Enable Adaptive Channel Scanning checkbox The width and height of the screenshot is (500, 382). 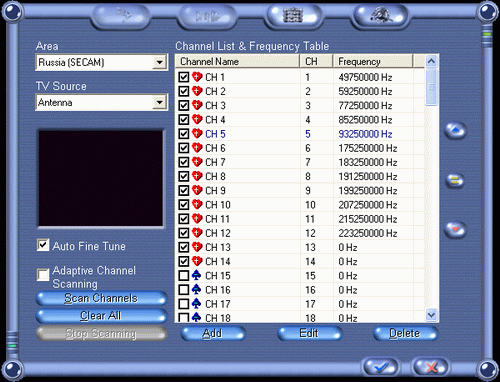coord(43,275)
